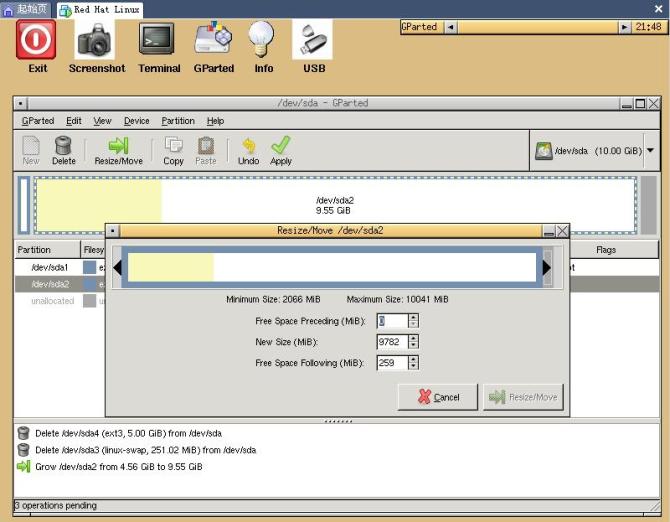Launch the Terminal desktop icon
The image size is (670, 522).
point(156,39)
